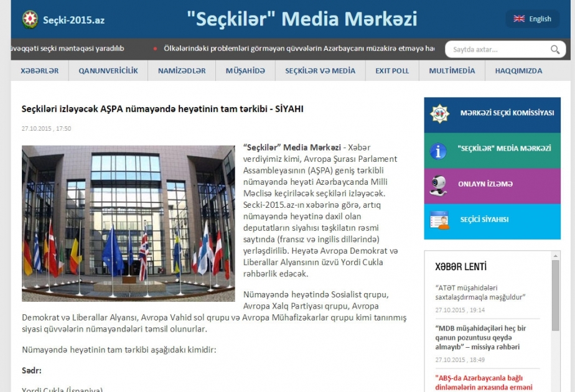Click the ticker text "müvəqqəti seçki məntəqəsi yaradılıb"
The height and width of the screenshot is (392, 575).
[x=67, y=49]
